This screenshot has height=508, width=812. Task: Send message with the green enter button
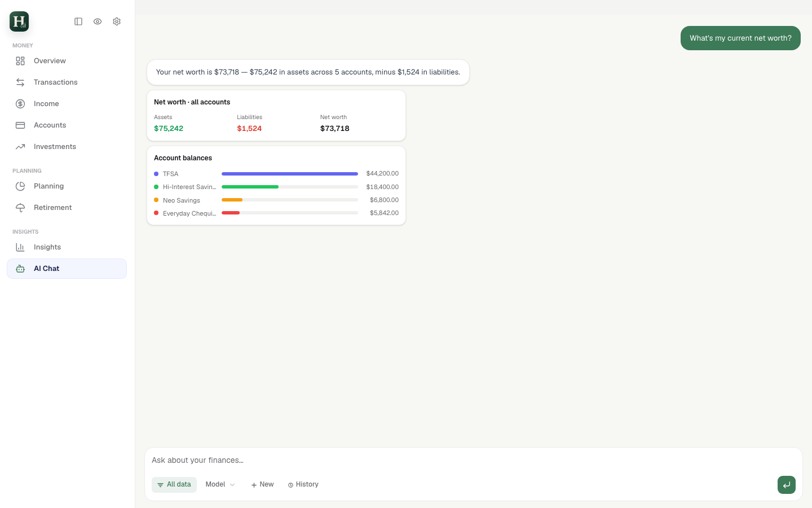[x=787, y=485]
